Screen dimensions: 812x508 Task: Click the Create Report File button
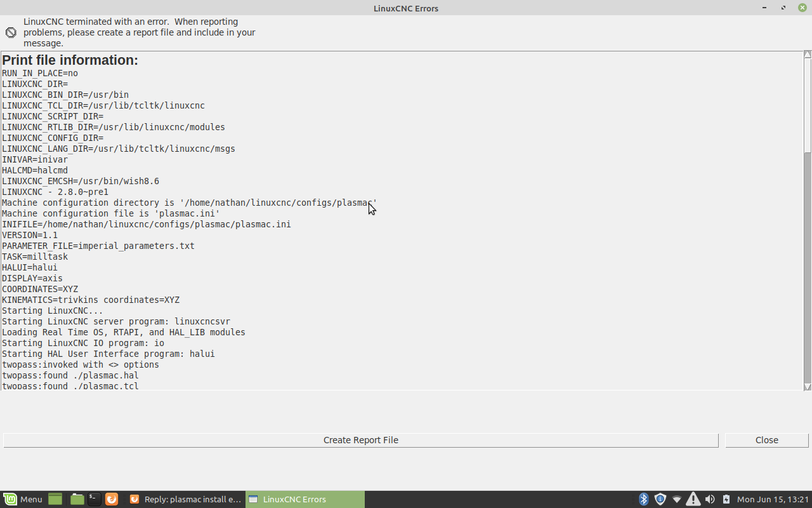[x=360, y=440]
